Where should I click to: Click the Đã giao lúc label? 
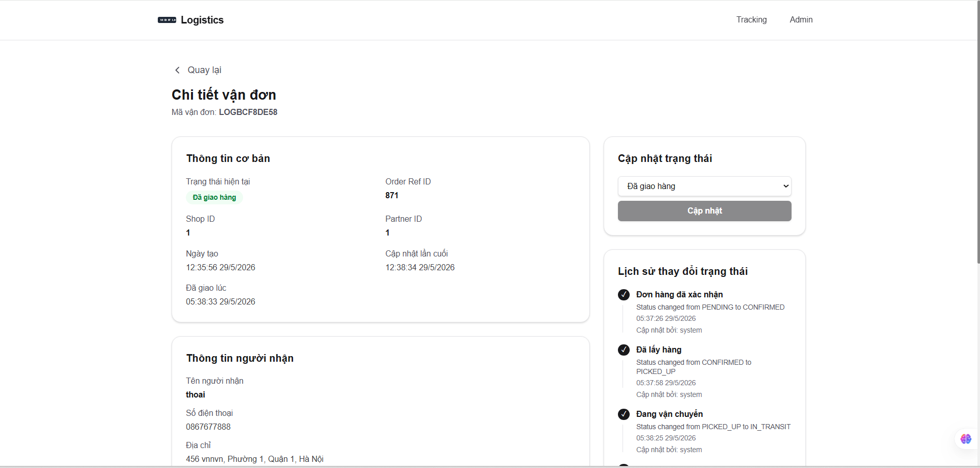point(206,288)
